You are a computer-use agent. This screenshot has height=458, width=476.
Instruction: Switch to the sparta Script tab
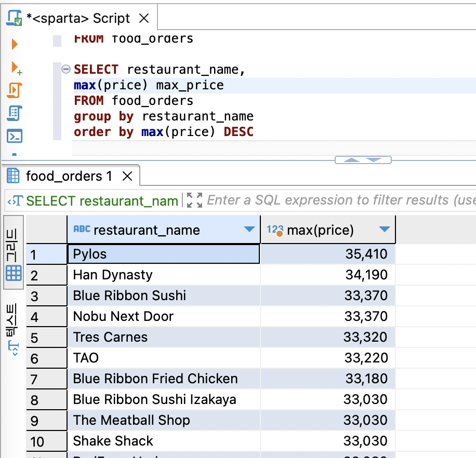click(78, 18)
